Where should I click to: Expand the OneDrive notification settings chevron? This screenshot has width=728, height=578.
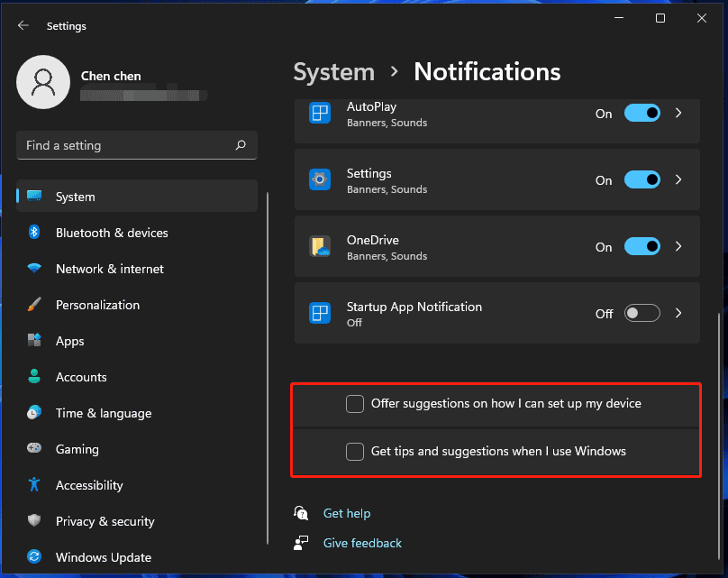tap(678, 246)
